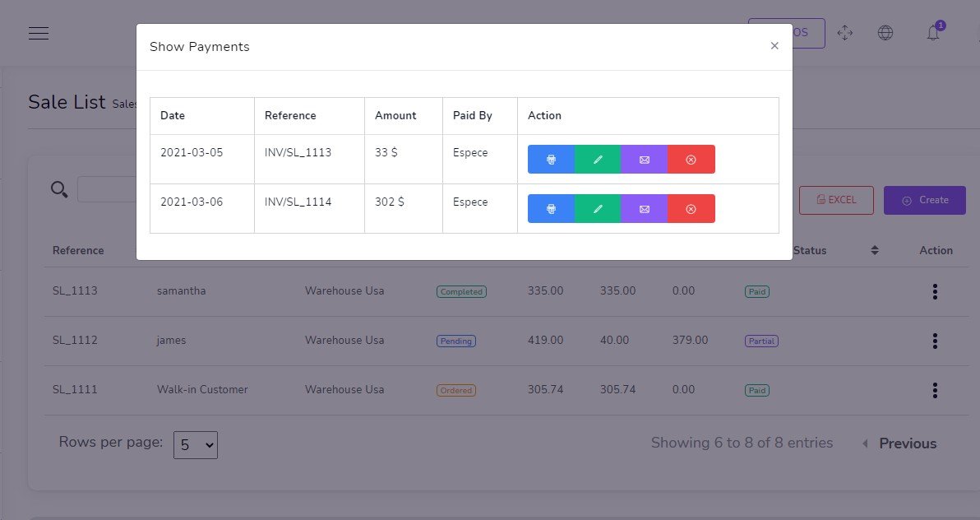This screenshot has height=520, width=980.
Task: Open the language globe selector
Action: 885,33
